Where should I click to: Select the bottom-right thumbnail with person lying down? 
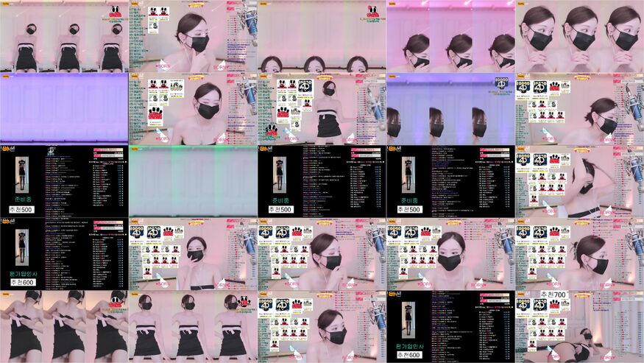tap(579, 326)
